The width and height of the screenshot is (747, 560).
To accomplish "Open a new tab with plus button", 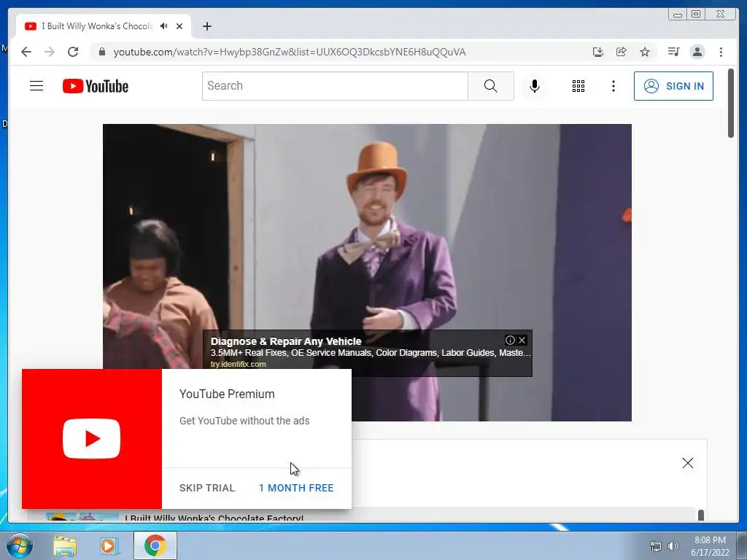I will pos(206,26).
